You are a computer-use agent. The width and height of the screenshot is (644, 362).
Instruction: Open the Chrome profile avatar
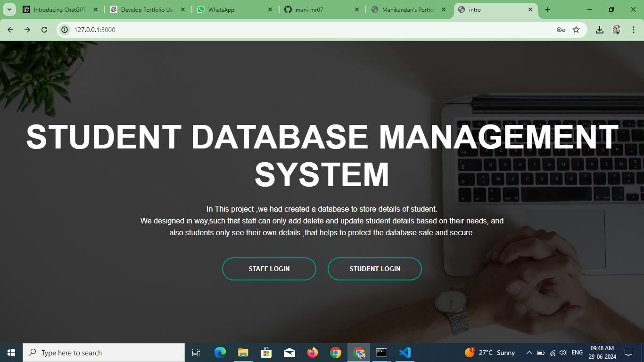[617, 30]
